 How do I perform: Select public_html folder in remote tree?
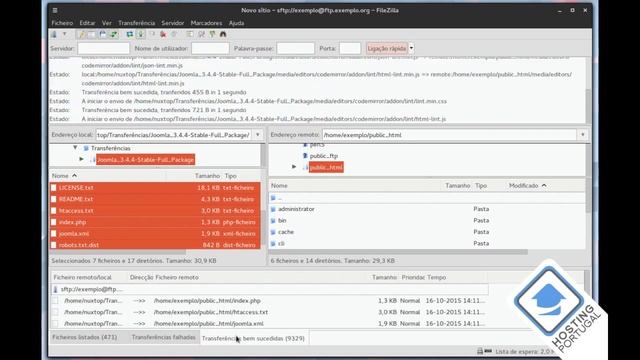pos(326,167)
